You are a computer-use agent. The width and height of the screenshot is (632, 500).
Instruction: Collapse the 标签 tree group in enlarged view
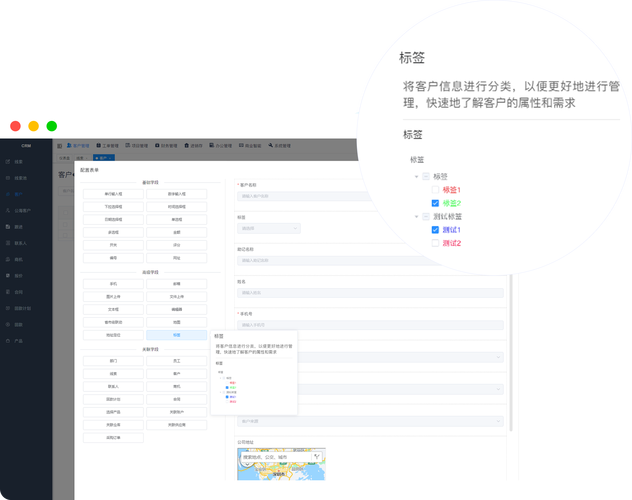(416, 176)
